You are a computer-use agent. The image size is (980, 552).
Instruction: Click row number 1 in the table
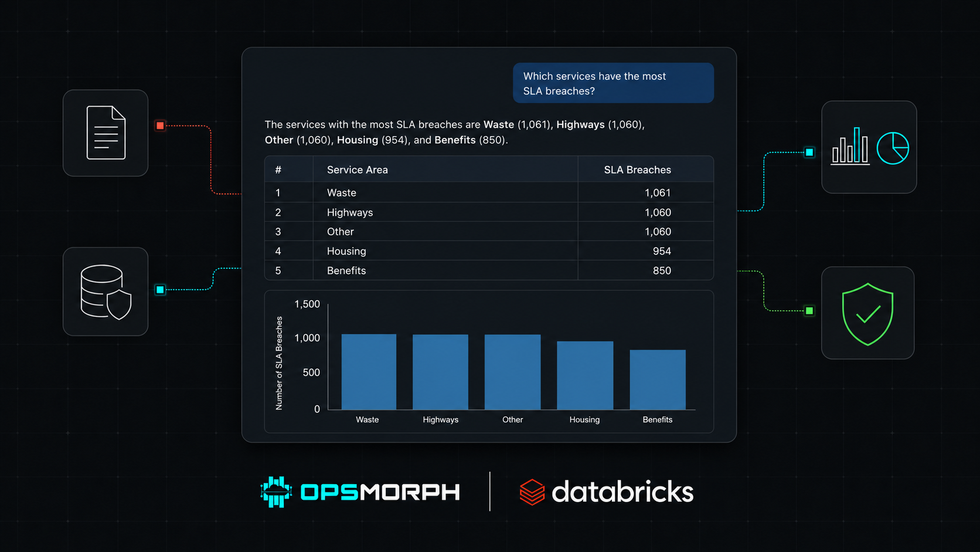tap(278, 193)
